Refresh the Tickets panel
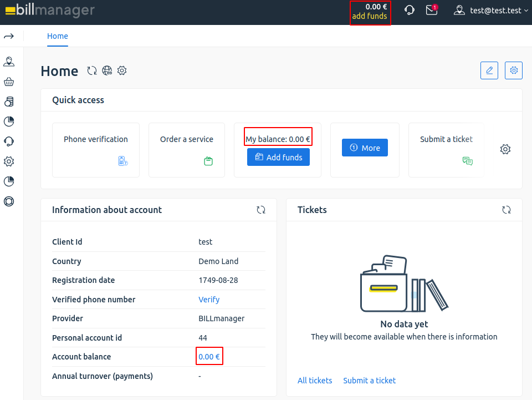Image resolution: width=532 pixels, height=400 pixels. pos(507,210)
